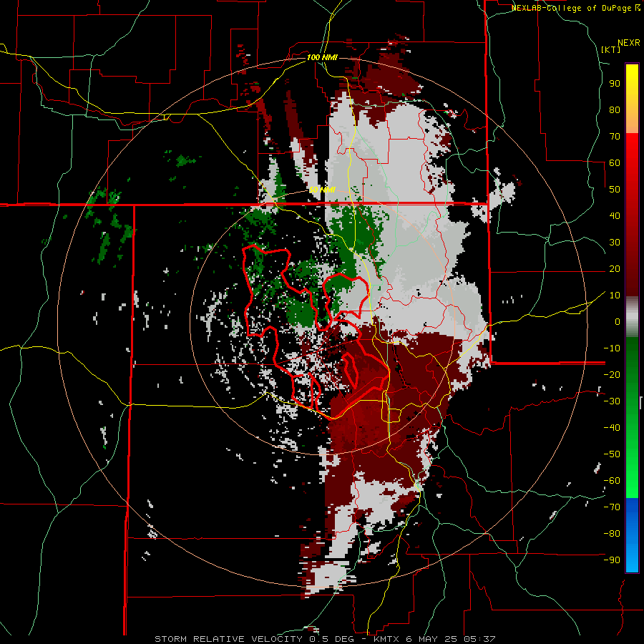Click the -40 value on velocity scale
The image size is (644, 644).
click(x=612, y=428)
